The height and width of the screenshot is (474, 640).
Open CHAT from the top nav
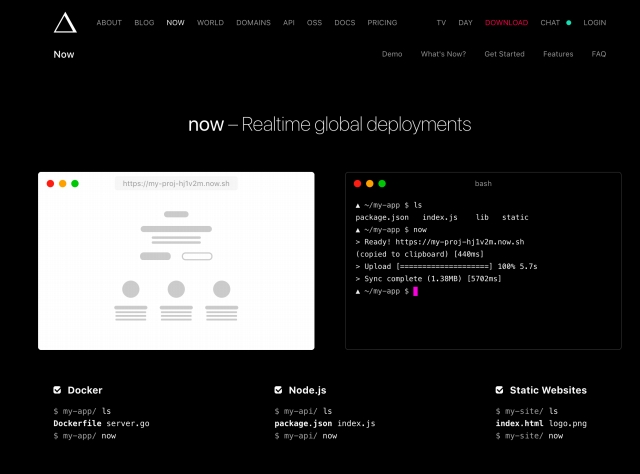pyautogui.click(x=550, y=22)
